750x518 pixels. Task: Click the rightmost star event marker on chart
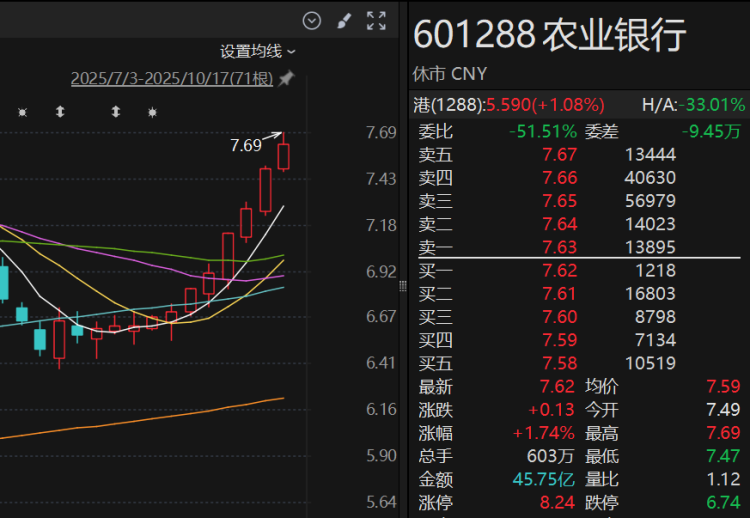tap(152, 112)
